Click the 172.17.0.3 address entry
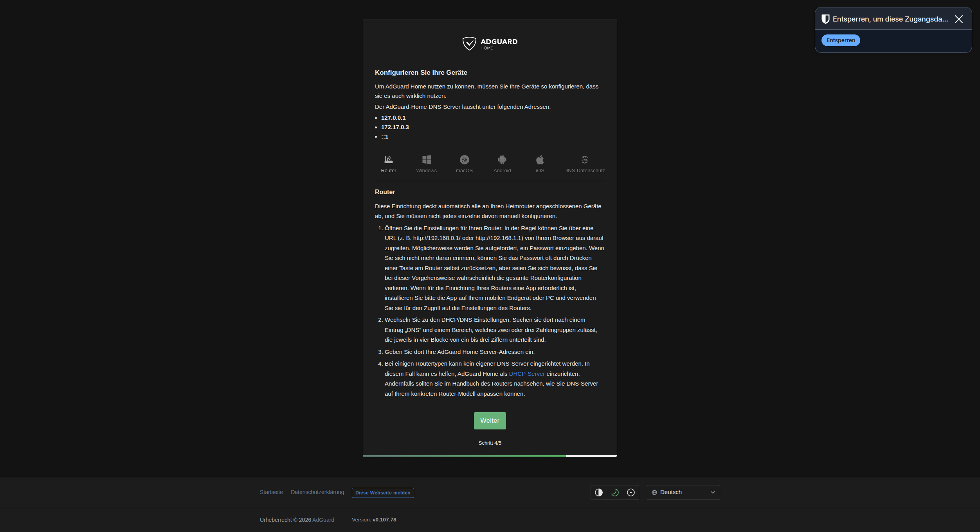980x532 pixels. (395, 127)
